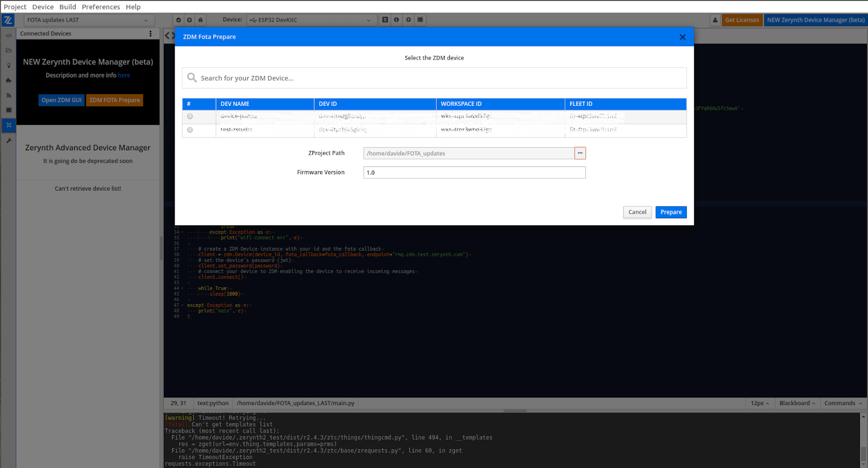Click the Get Licenses button
This screenshot has width=868, height=468.
[742, 20]
